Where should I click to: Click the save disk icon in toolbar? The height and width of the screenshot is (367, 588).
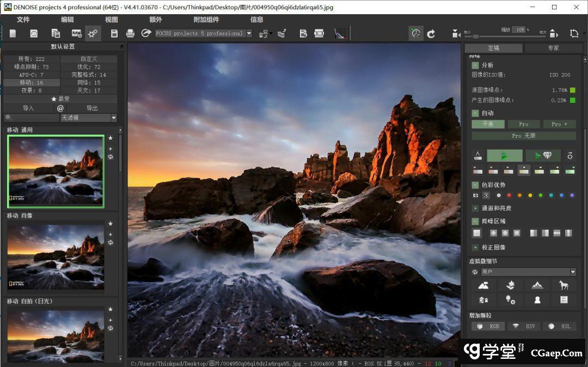114,34
